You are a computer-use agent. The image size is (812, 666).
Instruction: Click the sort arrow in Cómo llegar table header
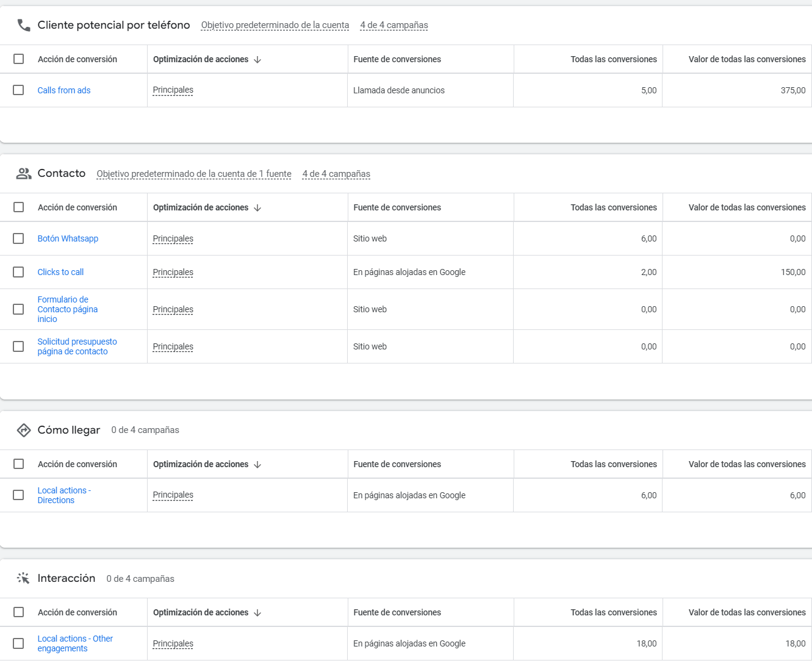coord(257,465)
